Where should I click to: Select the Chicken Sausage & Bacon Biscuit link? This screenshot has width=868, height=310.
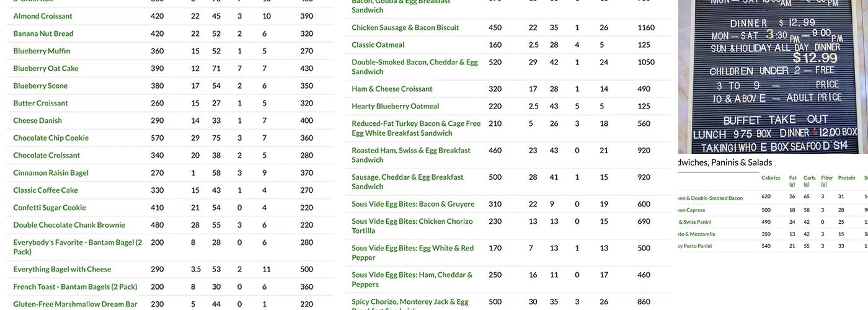pos(405,27)
